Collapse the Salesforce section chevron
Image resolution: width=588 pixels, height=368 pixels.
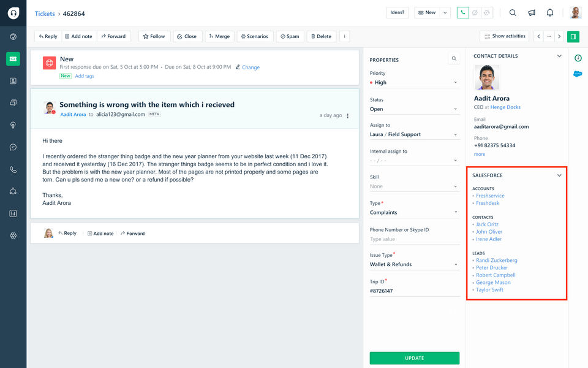(559, 175)
